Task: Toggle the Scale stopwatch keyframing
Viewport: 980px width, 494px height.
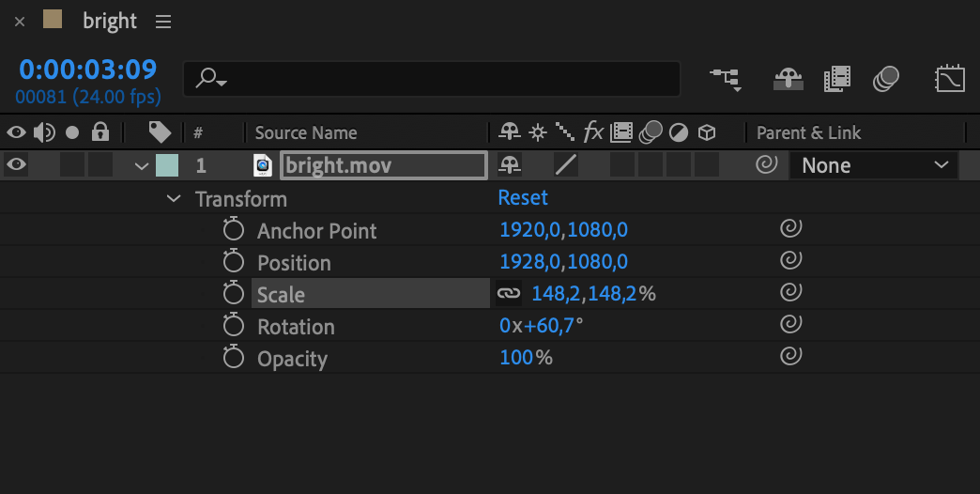Action: [234, 295]
